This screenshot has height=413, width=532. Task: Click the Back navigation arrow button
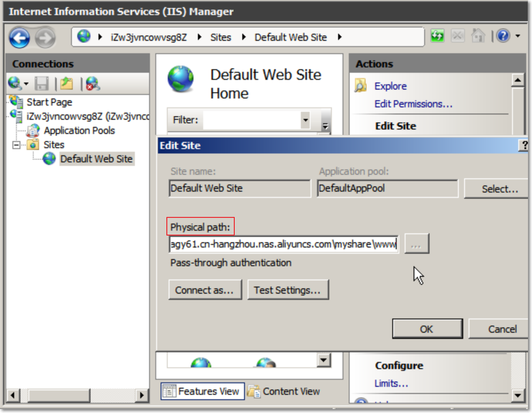(x=20, y=37)
